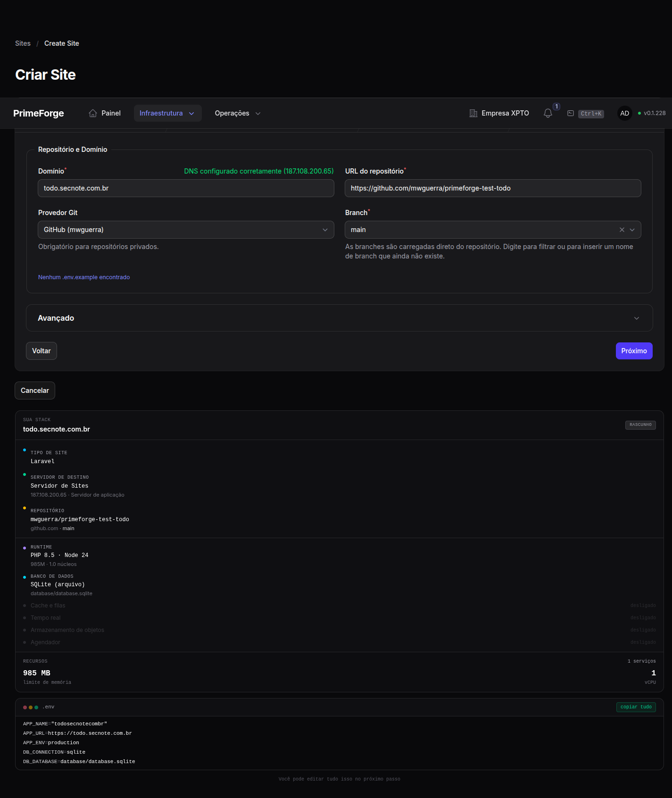Focus the URL do repositório field
The width and height of the screenshot is (672, 798).
point(493,188)
